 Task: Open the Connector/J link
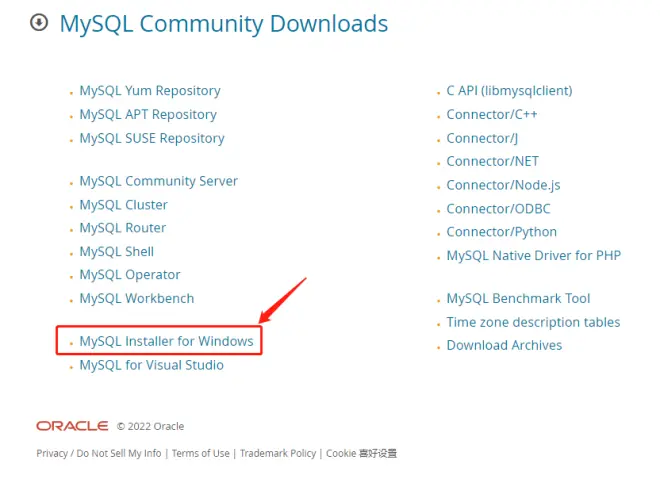pos(482,138)
